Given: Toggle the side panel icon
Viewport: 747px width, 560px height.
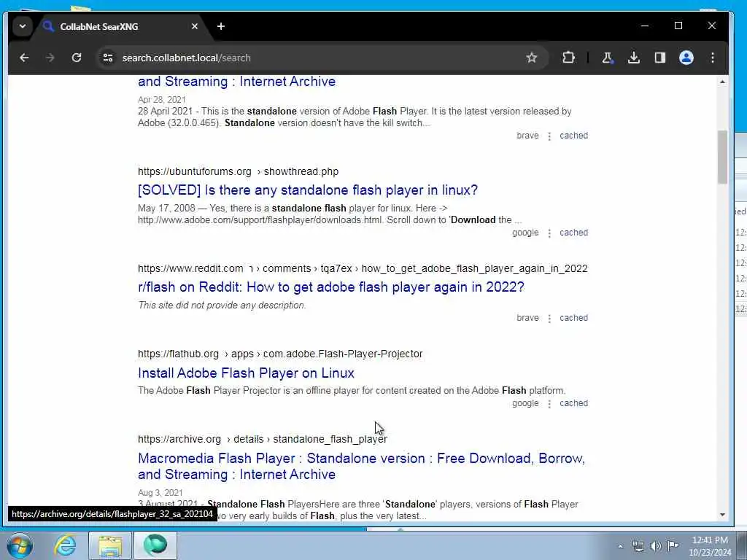Looking at the screenshot, I should (659, 58).
